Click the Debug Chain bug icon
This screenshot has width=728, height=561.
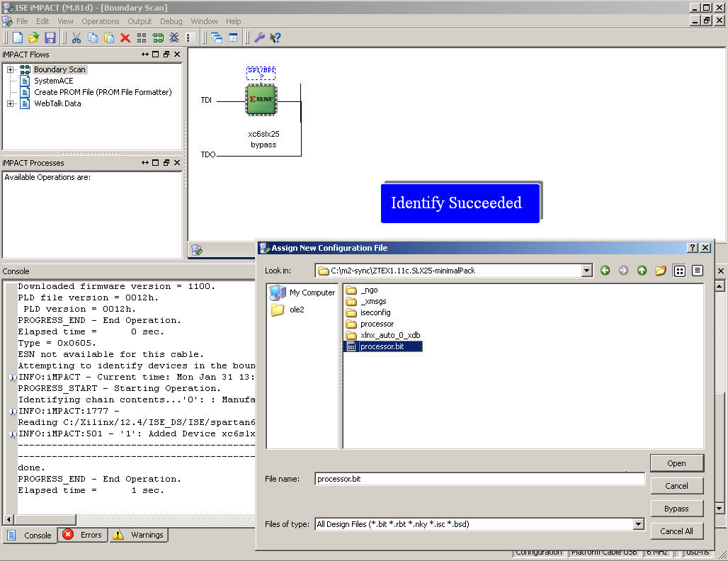click(174, 38)
